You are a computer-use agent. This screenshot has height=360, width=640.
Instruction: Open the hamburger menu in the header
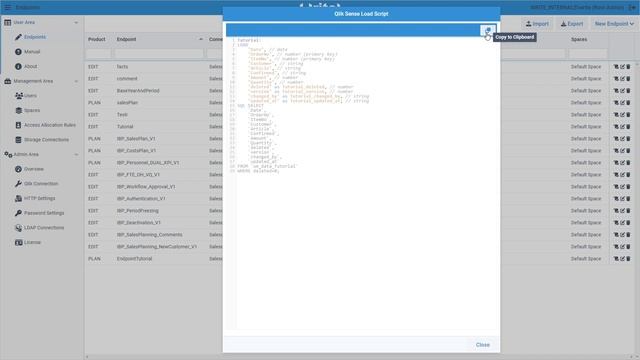[8, 7]
